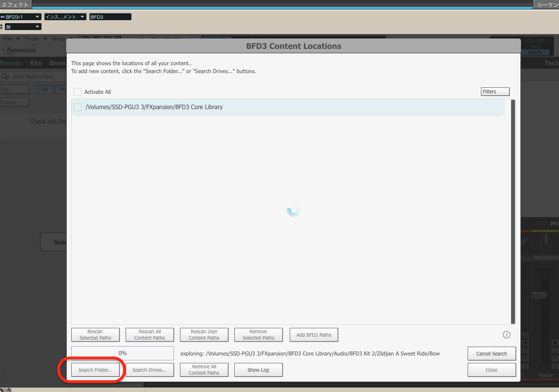
Task: Open the Filters dropdown
Action: tap(495, 91)
